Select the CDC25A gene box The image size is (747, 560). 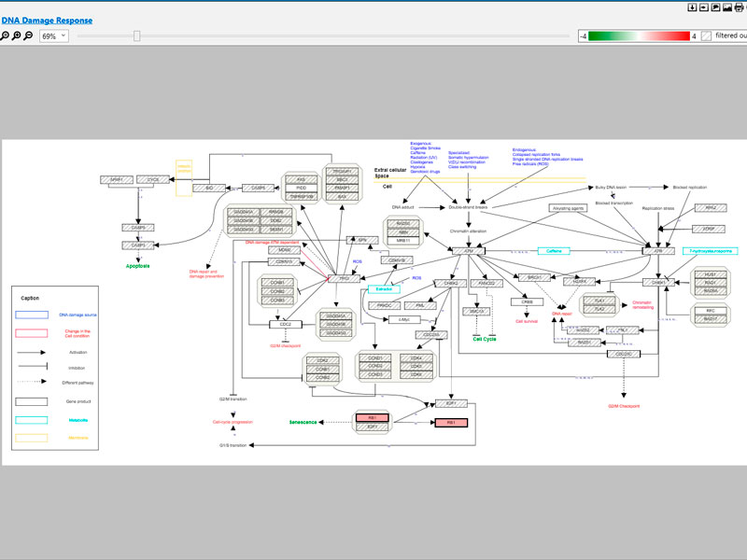click(x=431, y=335)
